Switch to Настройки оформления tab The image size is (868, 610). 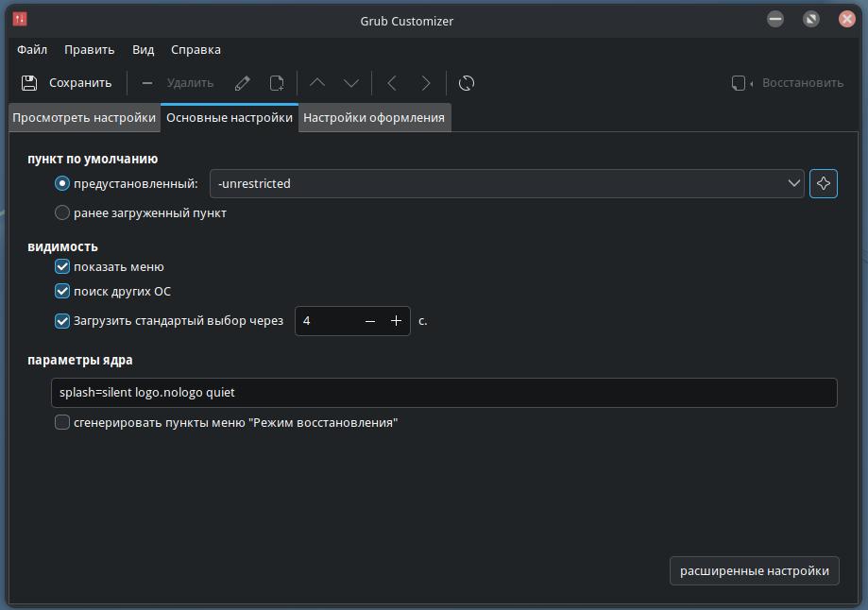point(374,118)
